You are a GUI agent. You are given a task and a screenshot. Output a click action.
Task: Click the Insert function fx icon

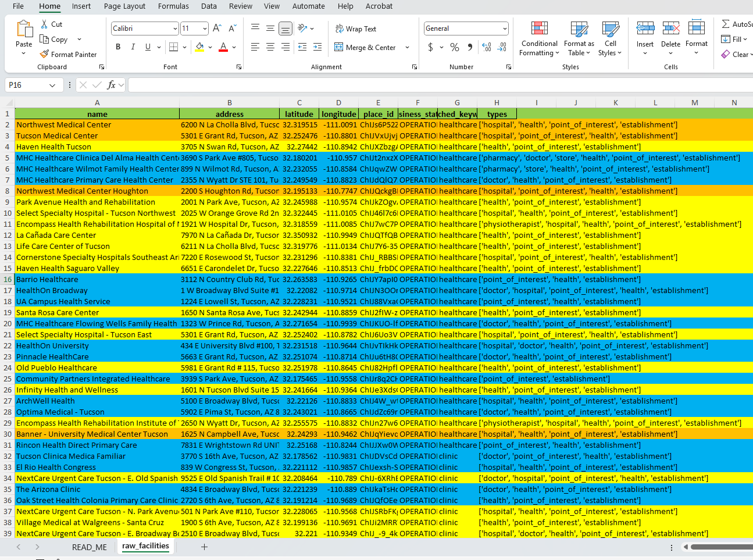coord(112,85)
